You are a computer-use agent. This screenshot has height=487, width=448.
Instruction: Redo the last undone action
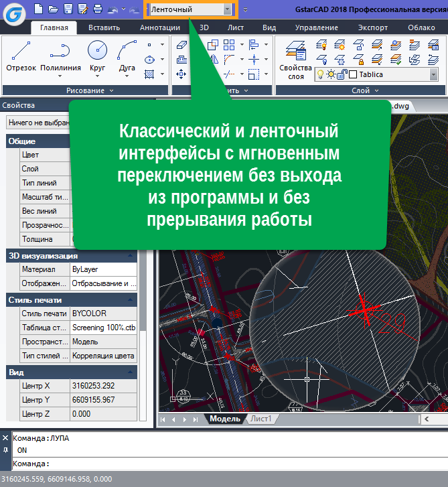(x=134, y=10)
